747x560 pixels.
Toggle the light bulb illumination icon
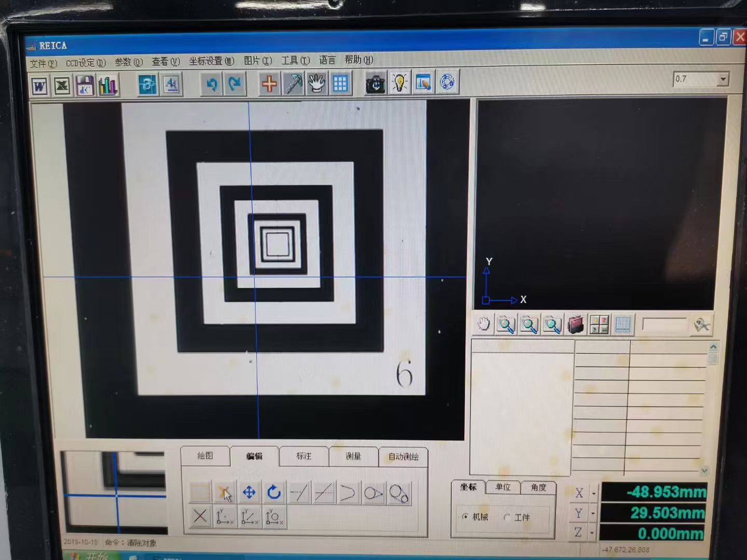pos(399,83)
